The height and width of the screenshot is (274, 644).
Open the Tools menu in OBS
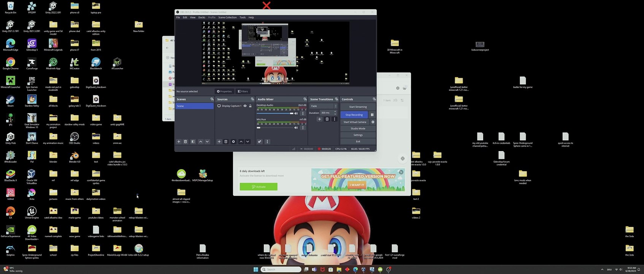(x=243, y=18)
